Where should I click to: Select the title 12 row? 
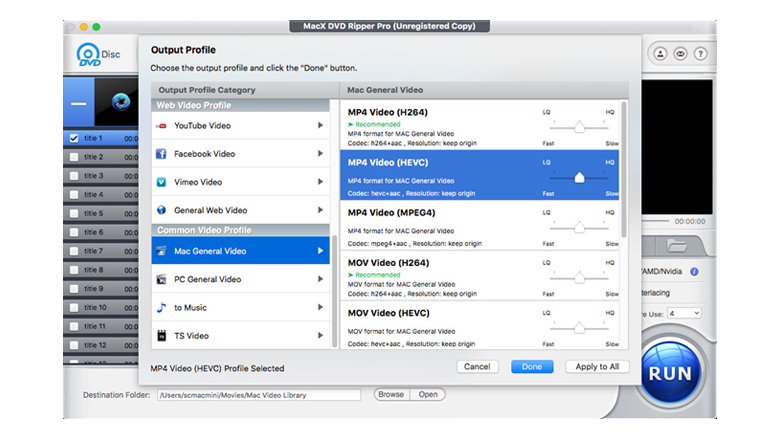click(101, 345)
